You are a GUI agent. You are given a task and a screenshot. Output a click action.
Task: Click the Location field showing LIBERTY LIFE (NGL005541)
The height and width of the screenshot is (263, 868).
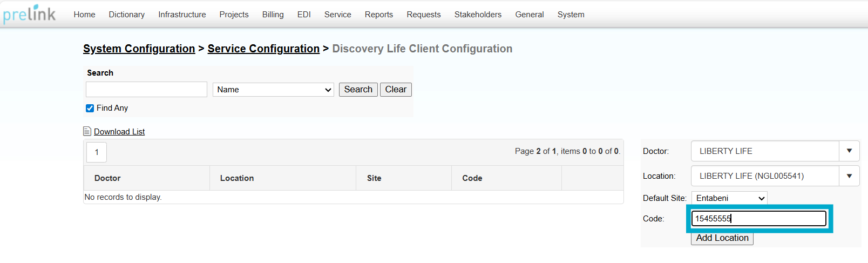[x=765, y=176]
